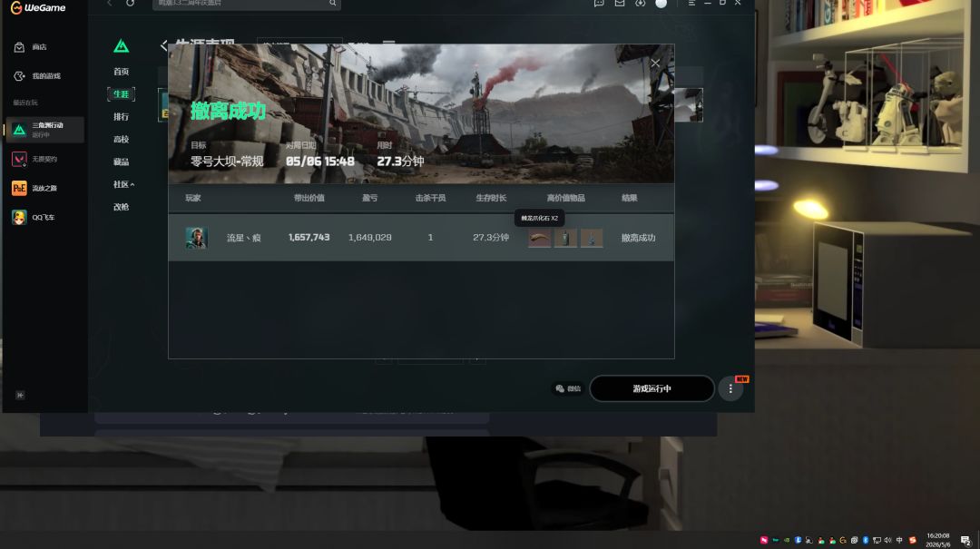Collapse the left sidebar with bottom arrow icon

coord(20,395)
